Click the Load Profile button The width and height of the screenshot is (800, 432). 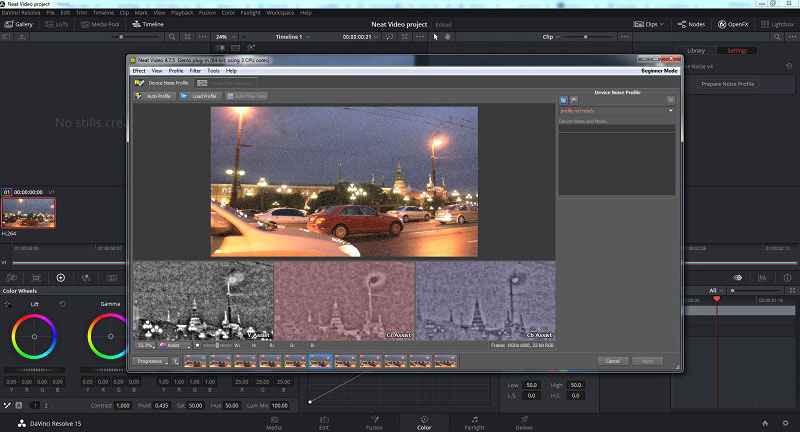(199, 96)
